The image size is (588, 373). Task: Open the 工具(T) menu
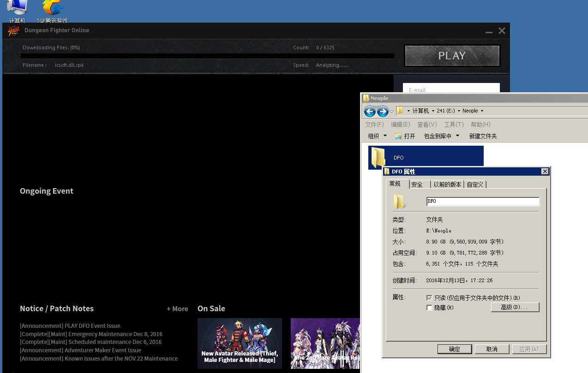pos(454,124)
